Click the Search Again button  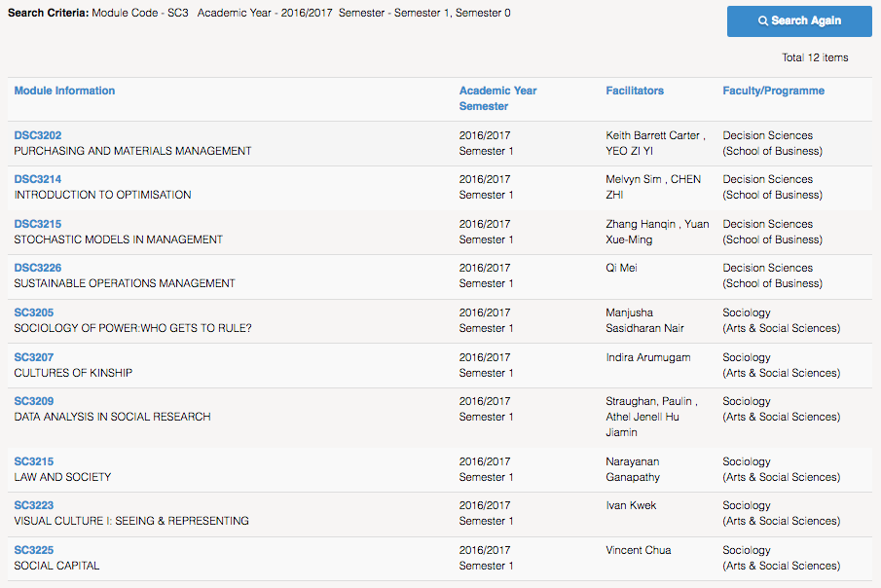[799, 21]
